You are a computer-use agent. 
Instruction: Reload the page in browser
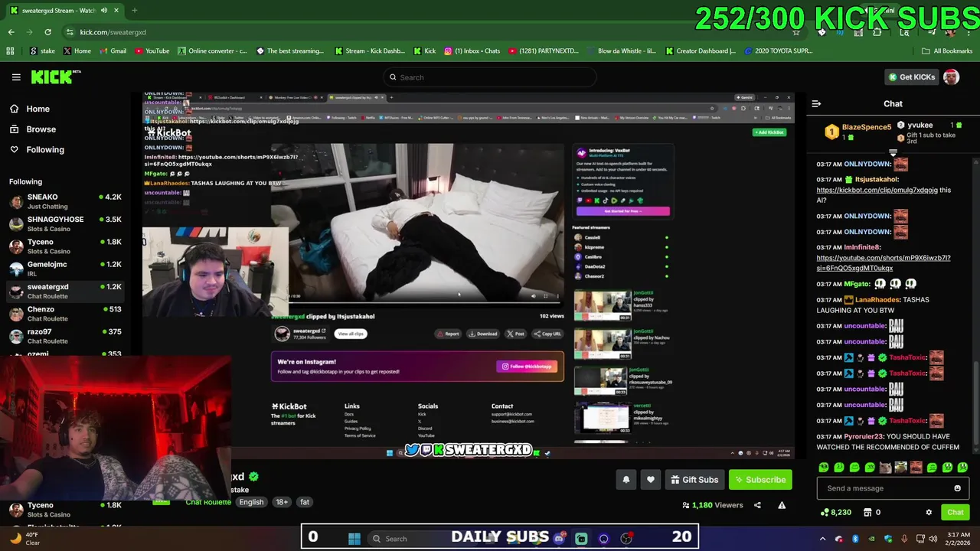[x=47, y=32]
